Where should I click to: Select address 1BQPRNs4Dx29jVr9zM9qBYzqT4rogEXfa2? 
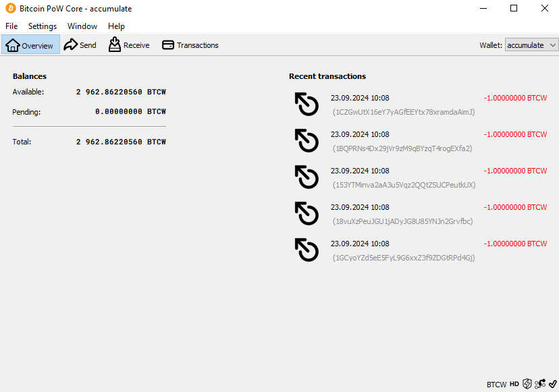click(x=402, y=148)
